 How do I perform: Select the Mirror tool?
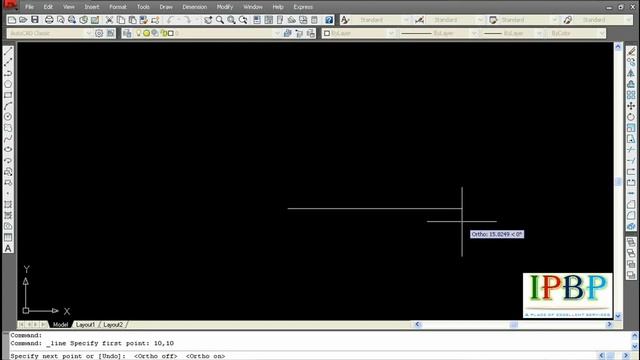coord(631,73)
